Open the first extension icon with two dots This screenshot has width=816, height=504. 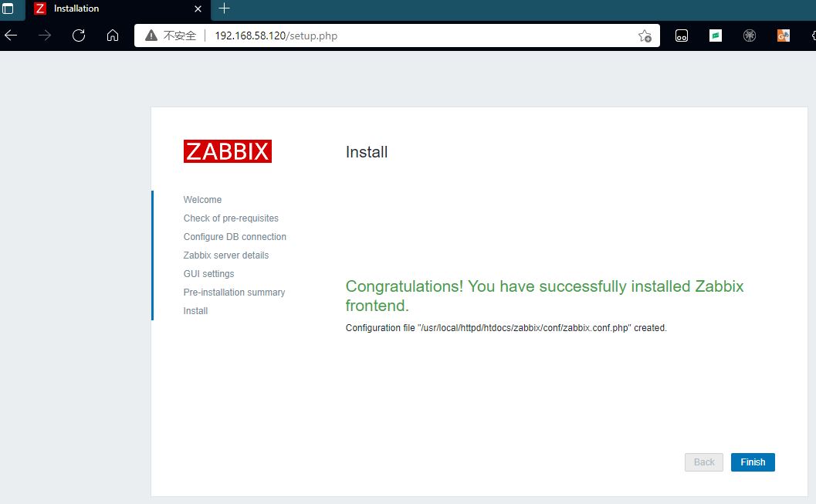point(681,36)
